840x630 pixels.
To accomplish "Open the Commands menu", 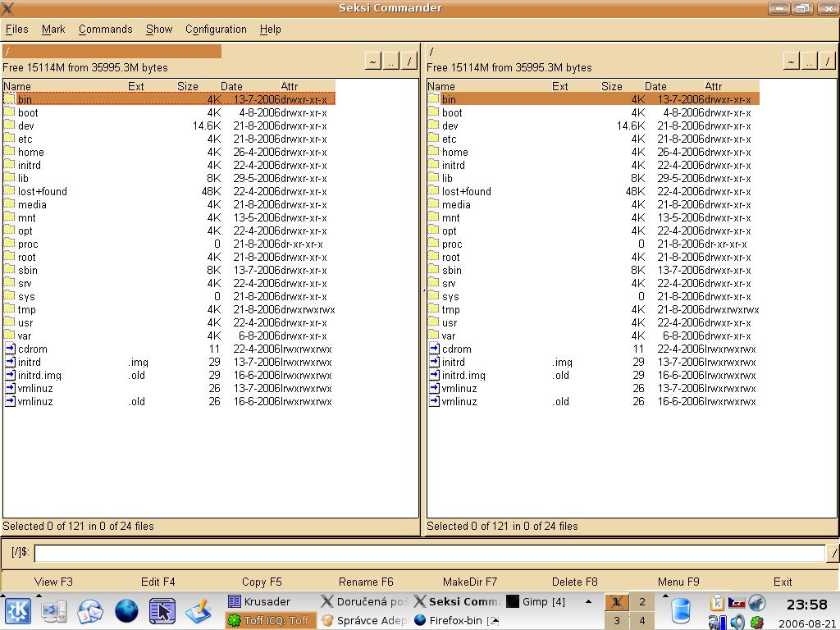I will coord(105,29).
